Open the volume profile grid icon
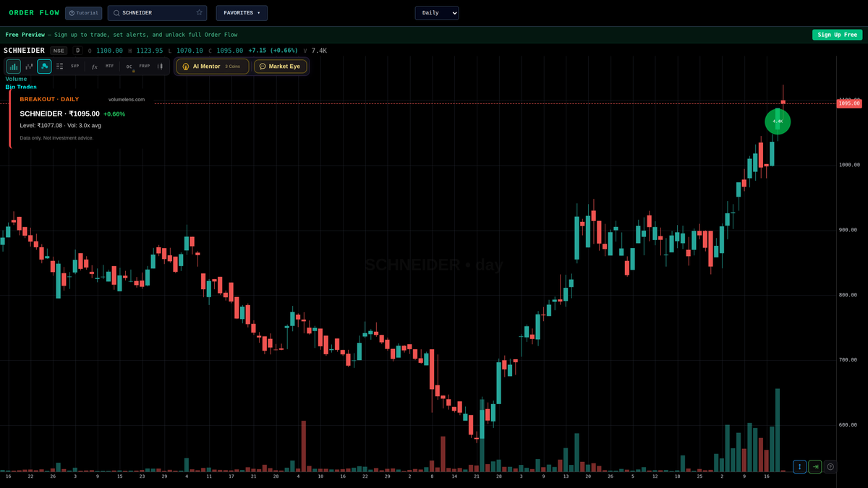Image resolution: width=868 pixels, height=488 pixels. click(x=59, y=66)
